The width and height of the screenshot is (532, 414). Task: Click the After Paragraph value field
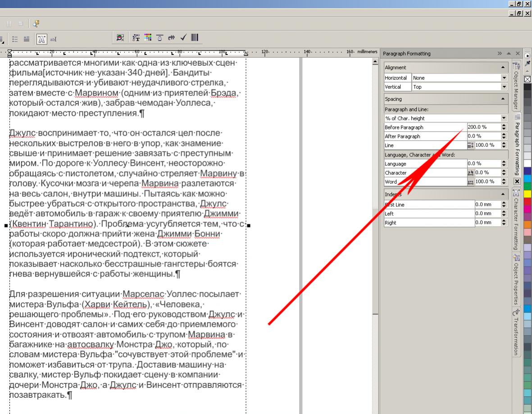coord(483,136)
